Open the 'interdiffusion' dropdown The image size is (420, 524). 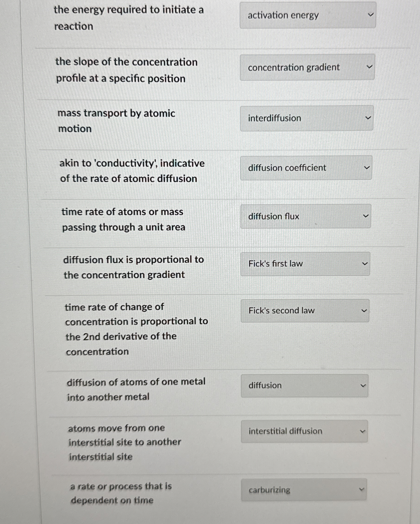pos(307,118)
